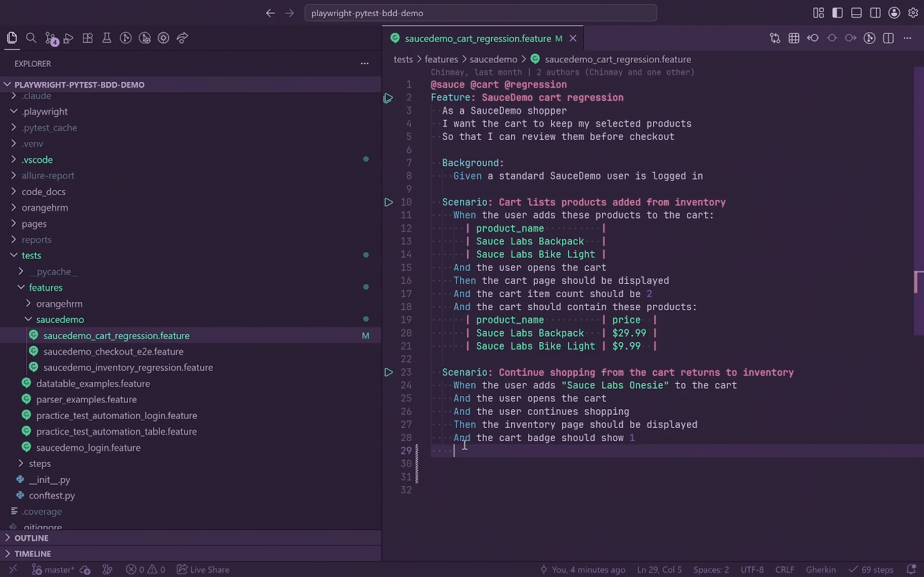Viewport: 924px width, 577px height.
Task: Click the Gherkin language mode indicator
Action: tap(821, 569)
